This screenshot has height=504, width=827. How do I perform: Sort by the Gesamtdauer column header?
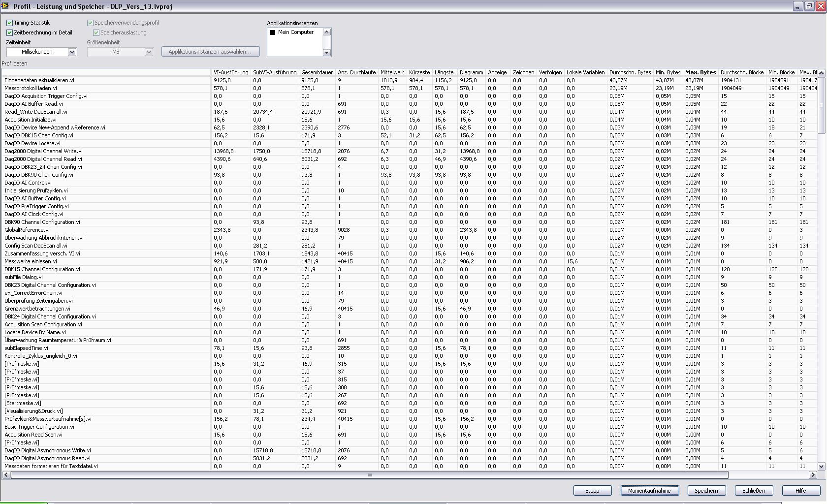click(x=317, y=72)
